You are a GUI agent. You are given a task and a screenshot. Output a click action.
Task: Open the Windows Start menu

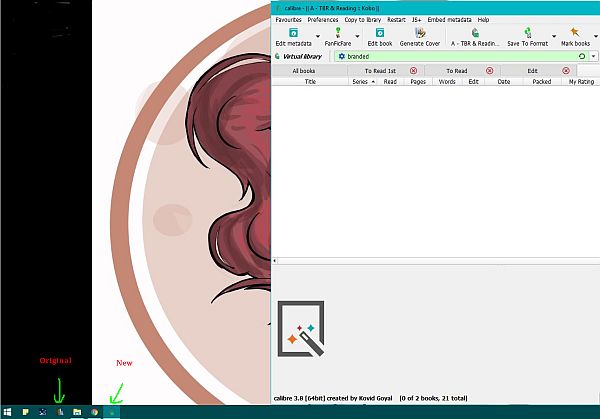point(7,412)
